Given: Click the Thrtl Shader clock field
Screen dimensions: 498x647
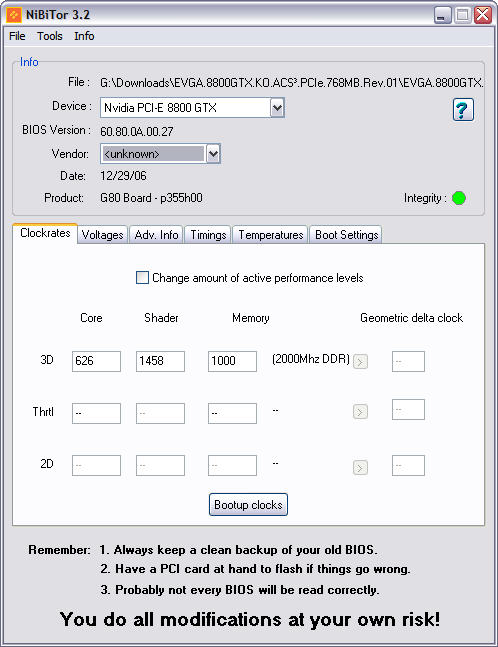Looking at the screenshot, I should click(x=160, y=413).
